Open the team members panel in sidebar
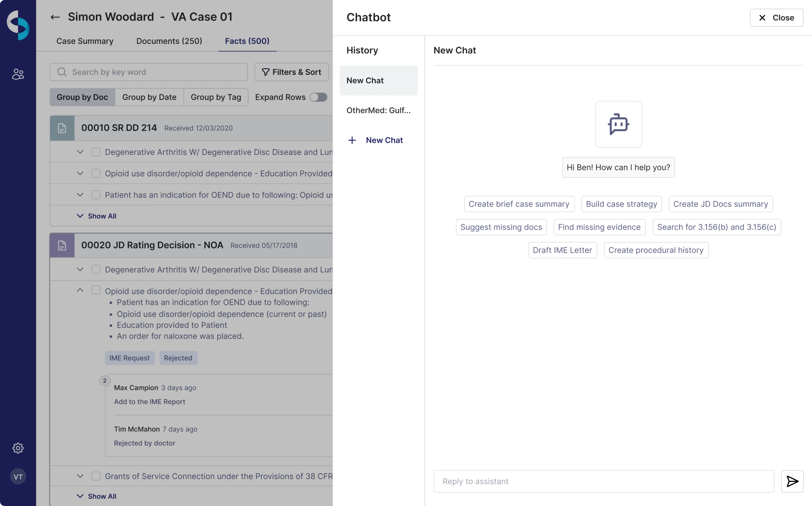 click(18, 74)
